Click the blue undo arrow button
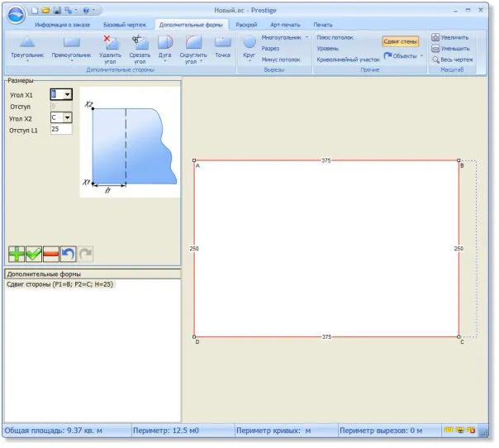 68,254
